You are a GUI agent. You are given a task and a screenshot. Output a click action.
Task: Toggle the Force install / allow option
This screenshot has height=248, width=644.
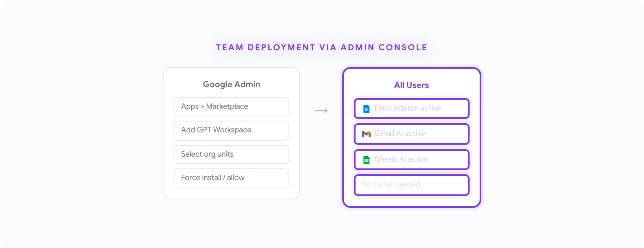pyautogui.click(x=231, y=178)
